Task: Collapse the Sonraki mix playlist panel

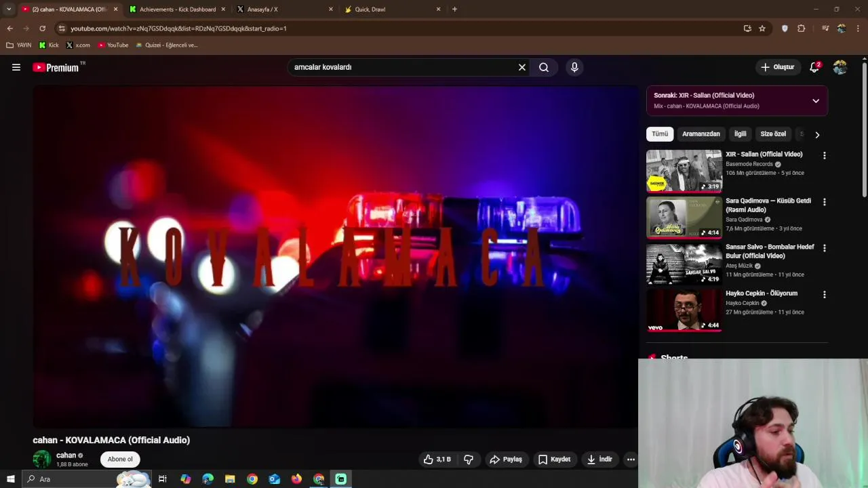Action: pyautogui.click(x=816, y=100)
